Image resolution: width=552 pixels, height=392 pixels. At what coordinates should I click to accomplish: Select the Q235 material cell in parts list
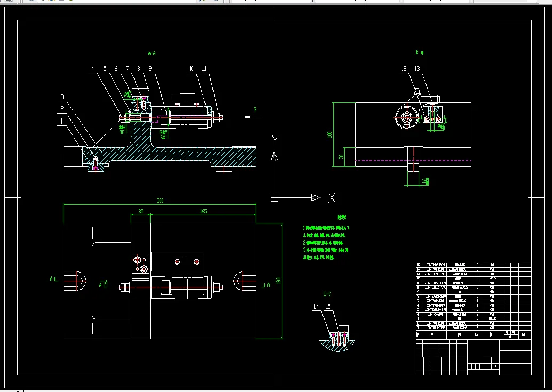(492, 278)
